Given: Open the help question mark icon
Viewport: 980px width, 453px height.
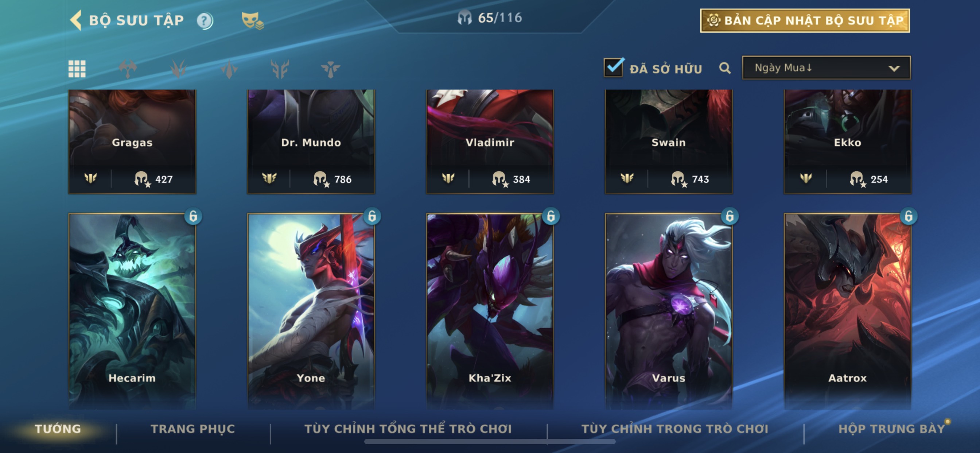Looking at the screenshot, I should (205, 20).
